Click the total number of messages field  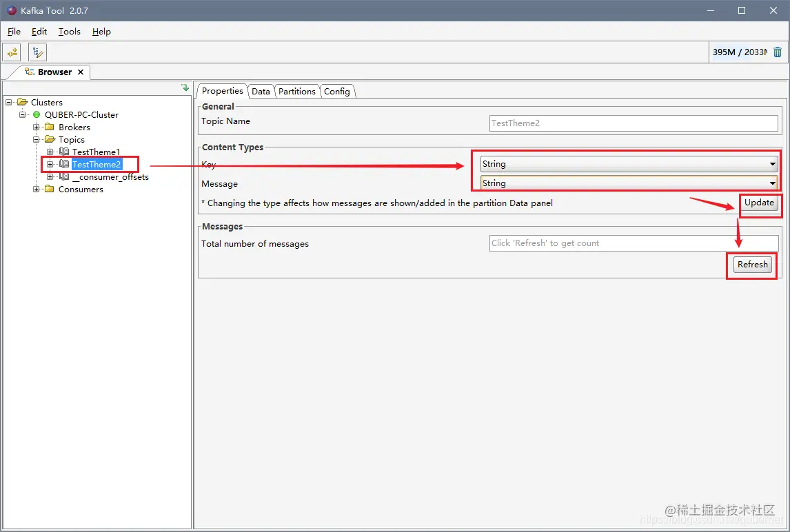pos(634,243)
